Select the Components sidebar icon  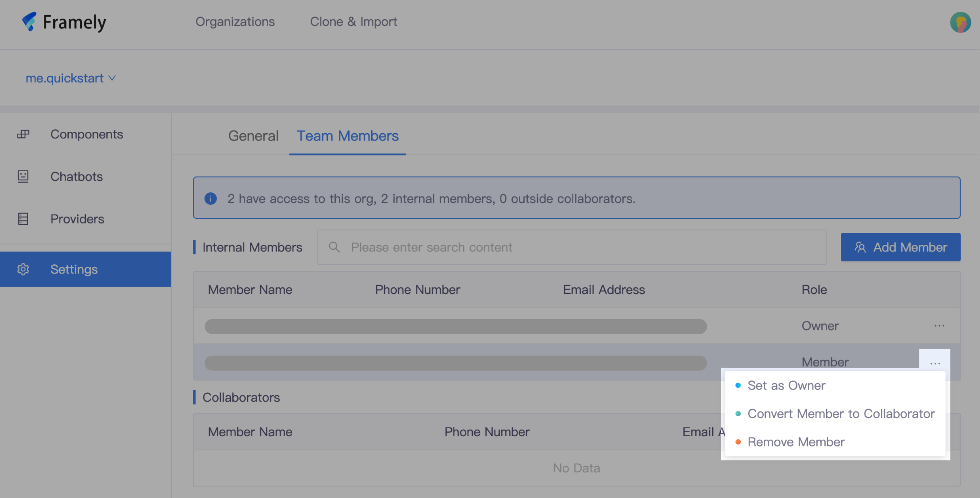pyautogui.click(x=23, y=134)
